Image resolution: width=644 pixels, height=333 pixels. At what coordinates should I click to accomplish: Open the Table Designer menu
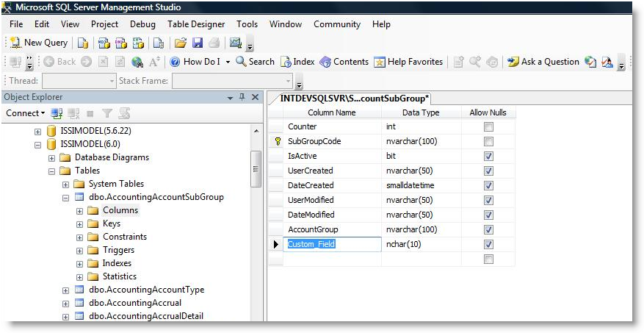click(195, 24)
